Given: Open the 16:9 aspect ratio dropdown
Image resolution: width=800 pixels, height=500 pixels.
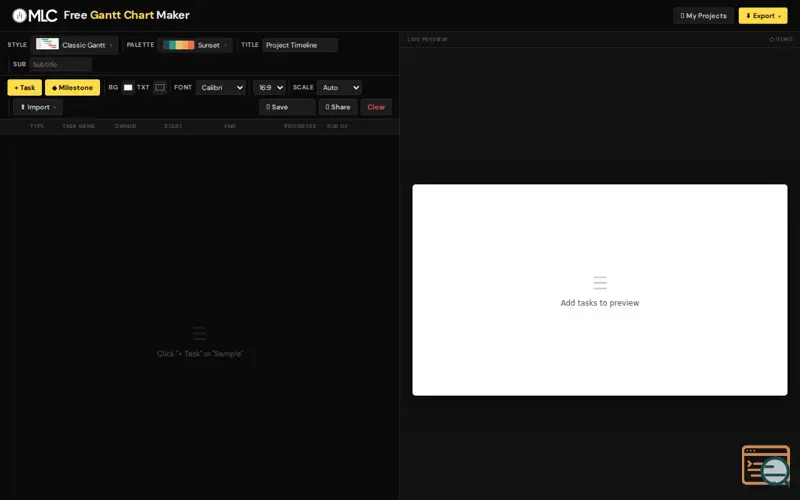Looking at the screenshot, I should click(x=269, y=88).
